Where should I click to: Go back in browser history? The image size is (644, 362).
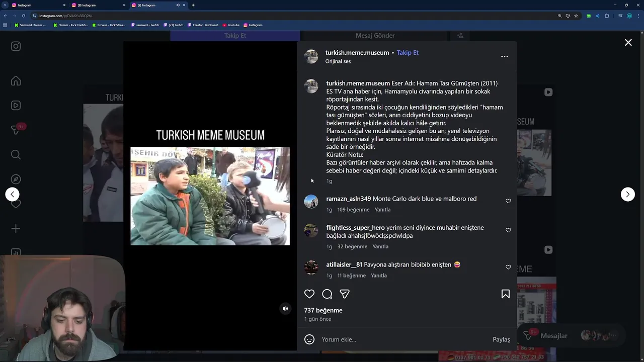click(x=5, y=16)
